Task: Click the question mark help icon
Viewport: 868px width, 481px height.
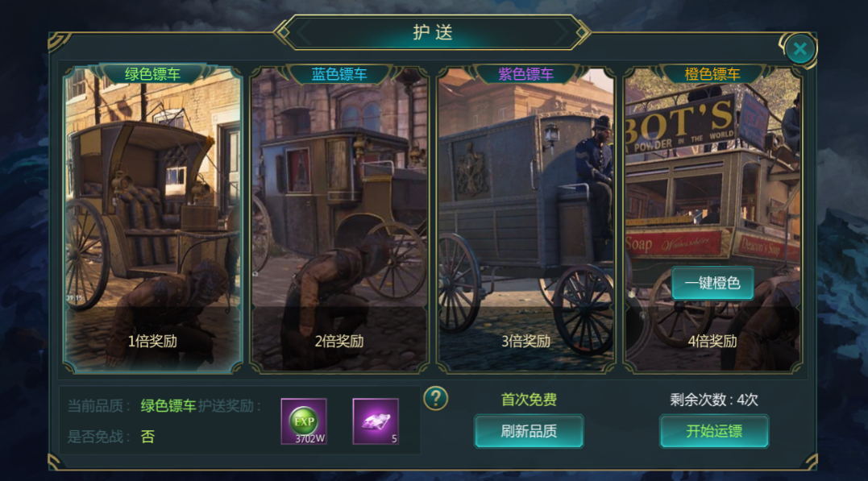Action: point(436,398)
